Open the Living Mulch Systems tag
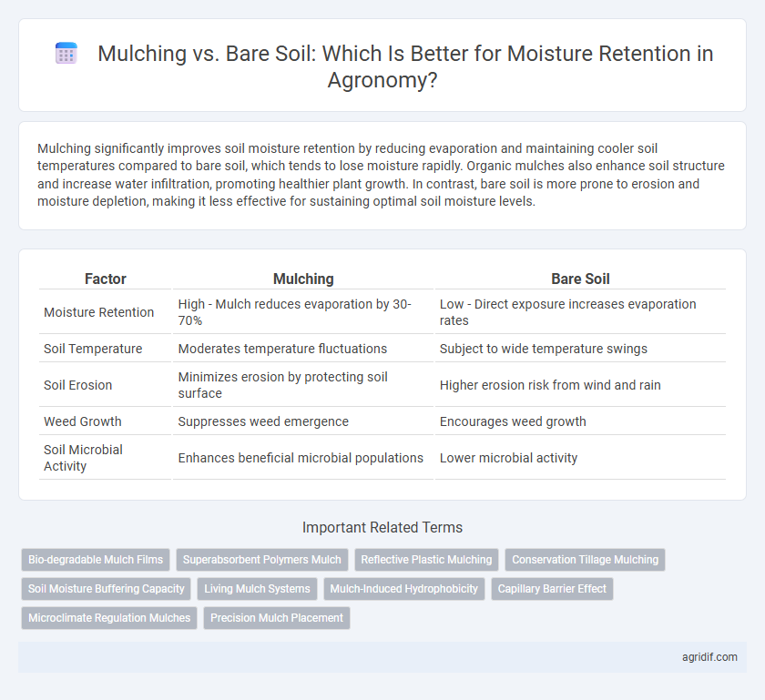765x700 pixels. [257, 589]
